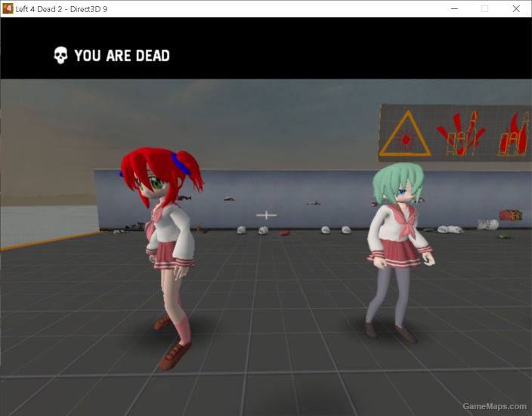Minimize the Left 4 Dead 2 window

click(x=454, y=9)
